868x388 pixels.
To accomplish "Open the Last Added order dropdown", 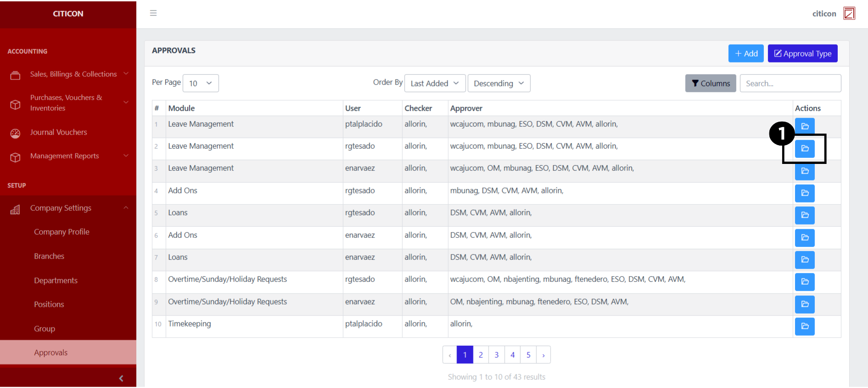I will (x=434, y=84).
